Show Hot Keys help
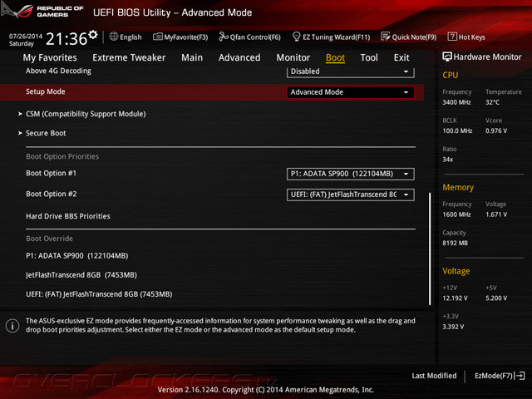532x399 pixels. 466,37
